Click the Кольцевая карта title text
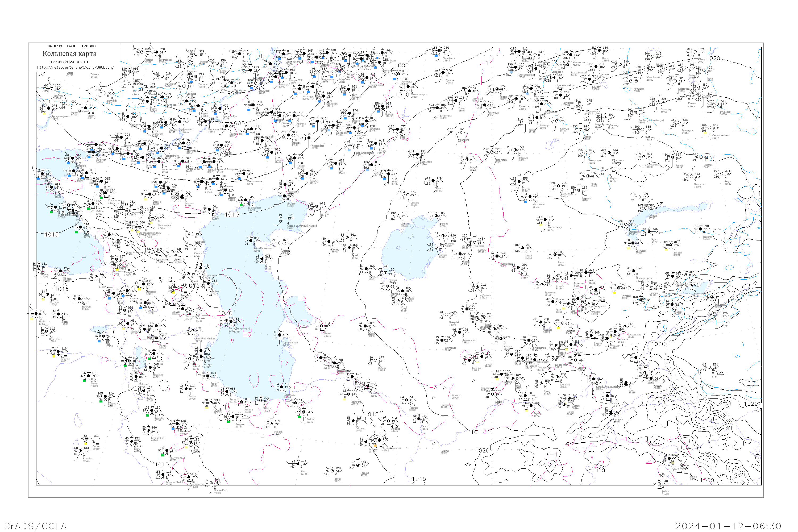This screenshot has height=532, width=798. 69,54
